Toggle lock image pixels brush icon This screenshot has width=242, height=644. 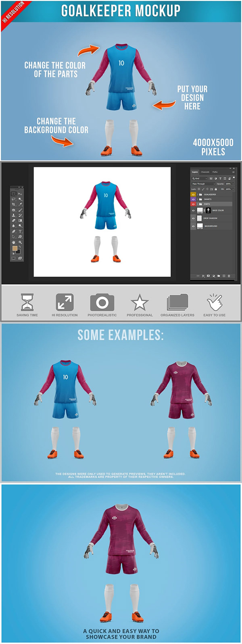pos(203,189)
